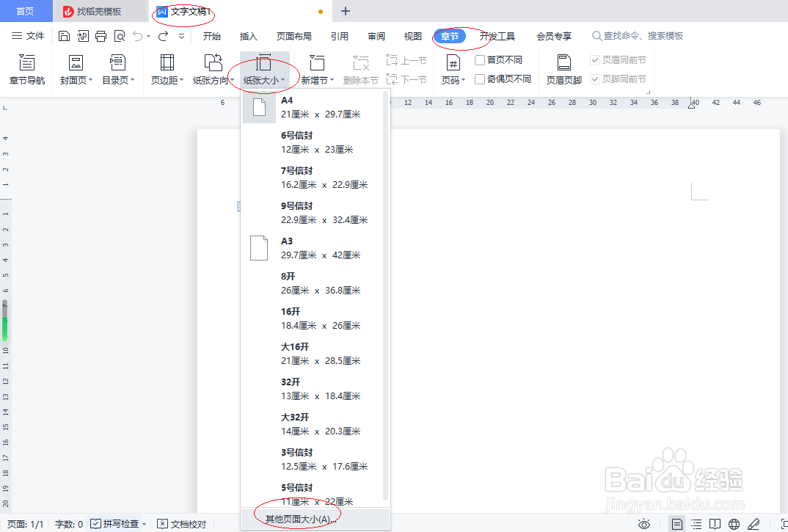Go to 下一节 next section

pos(406,79)
